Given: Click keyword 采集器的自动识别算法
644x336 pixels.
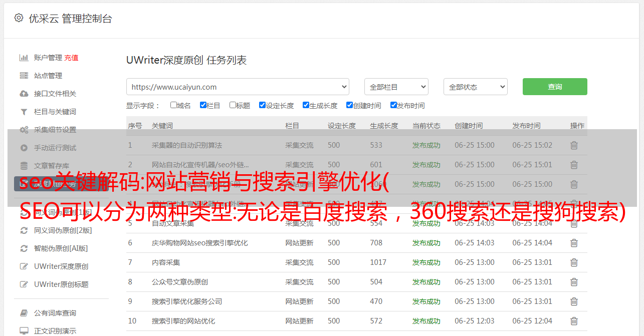Looking at the screenshot, I should [187, 145].
